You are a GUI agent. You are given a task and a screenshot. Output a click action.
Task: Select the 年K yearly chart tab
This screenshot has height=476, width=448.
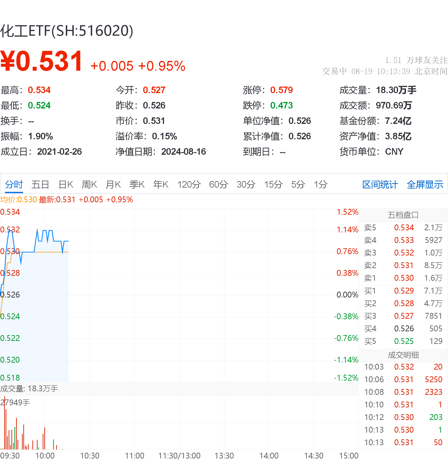161,185
